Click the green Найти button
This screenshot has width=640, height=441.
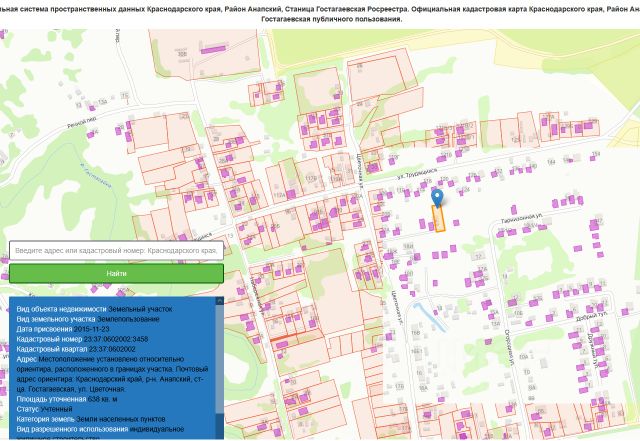pyautogui.click(x=116, y=273)
